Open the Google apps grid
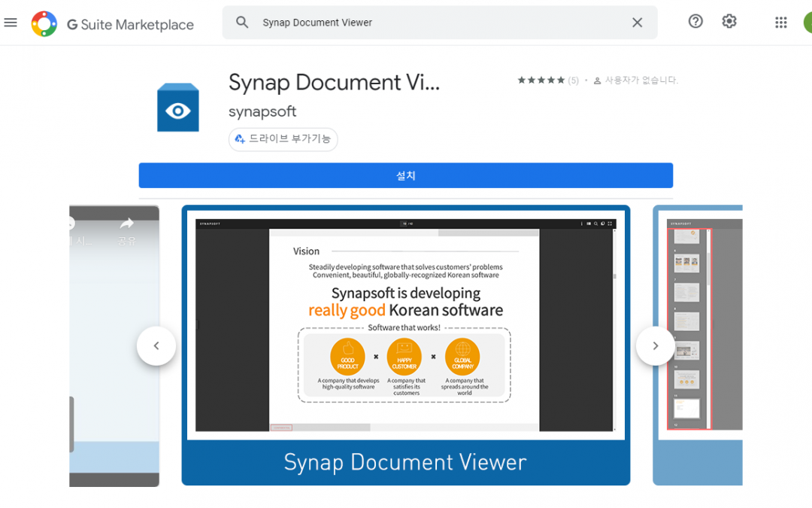The width and height of the screenshot is (812, 508). point(781,23)
